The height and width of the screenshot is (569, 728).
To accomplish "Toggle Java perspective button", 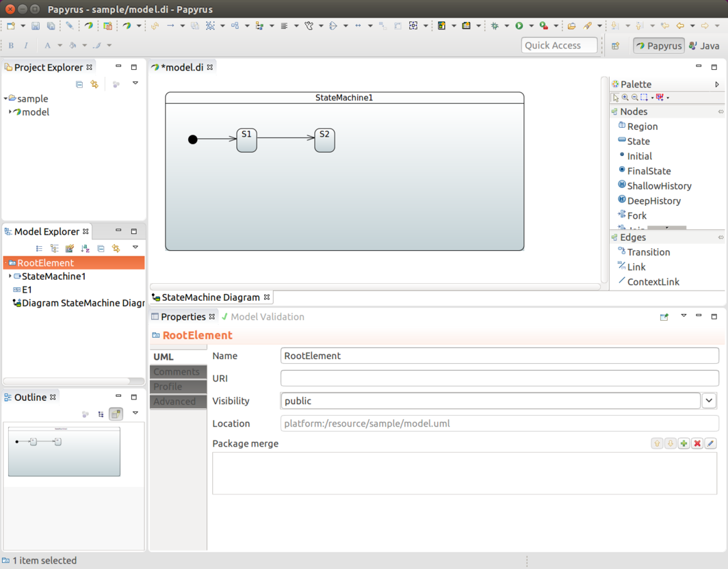I will click(704, 46).
